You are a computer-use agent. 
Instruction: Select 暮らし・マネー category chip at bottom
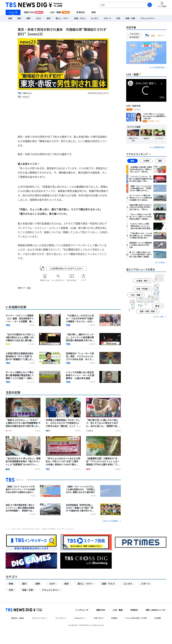[x=85, y=584]
